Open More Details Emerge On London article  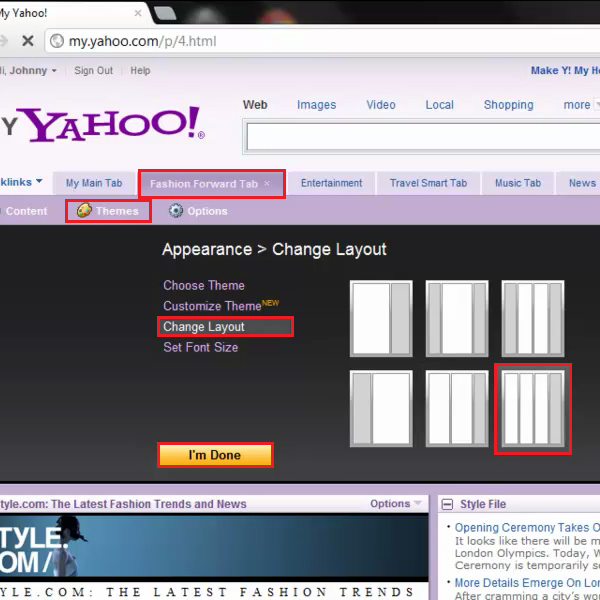527,582
